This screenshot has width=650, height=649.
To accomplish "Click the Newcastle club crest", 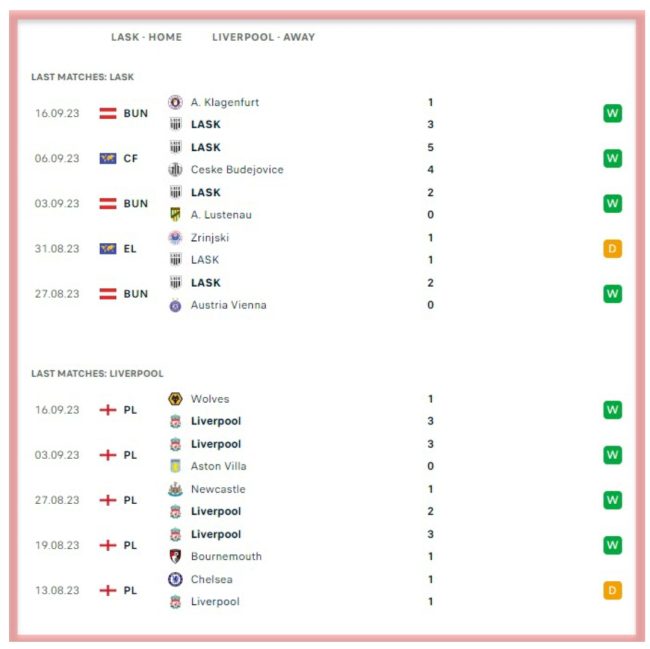I will pyautogui.click(x=175, y=489).
